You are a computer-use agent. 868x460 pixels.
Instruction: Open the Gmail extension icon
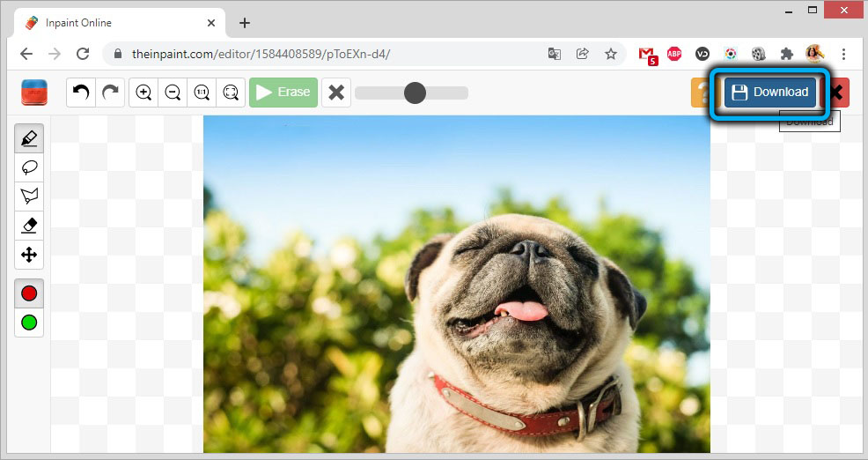(647, 55)
